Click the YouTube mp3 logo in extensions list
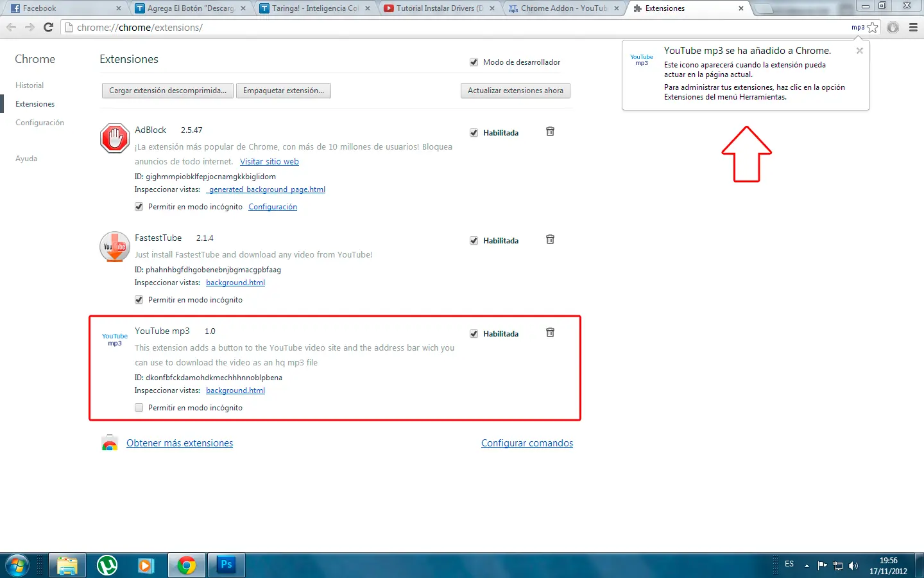The height and width of the screenshot is (578, 924). coord(115,340)
